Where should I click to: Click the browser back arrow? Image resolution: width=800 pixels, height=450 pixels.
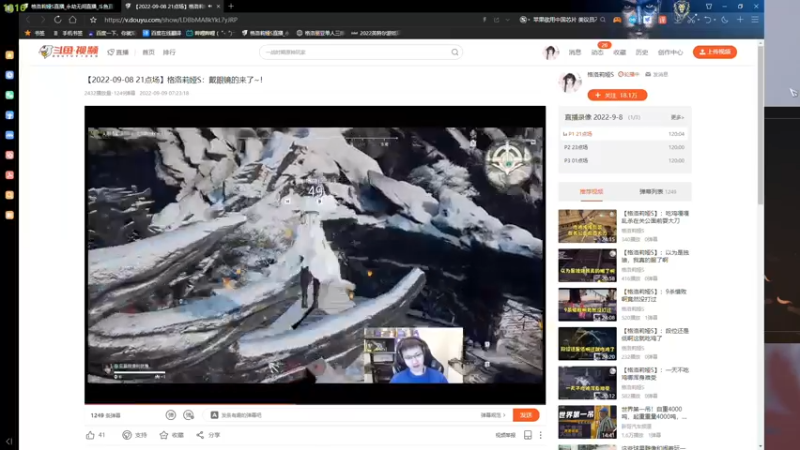click(28, 20)
